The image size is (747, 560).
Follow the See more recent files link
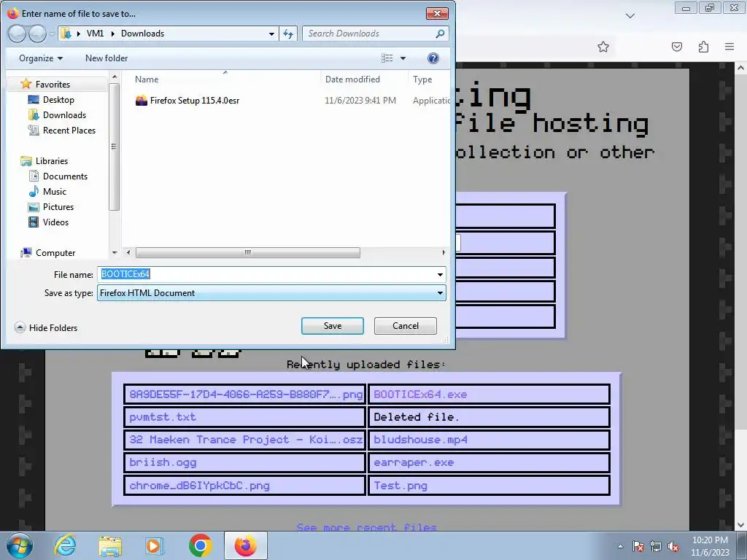[366, 527]
